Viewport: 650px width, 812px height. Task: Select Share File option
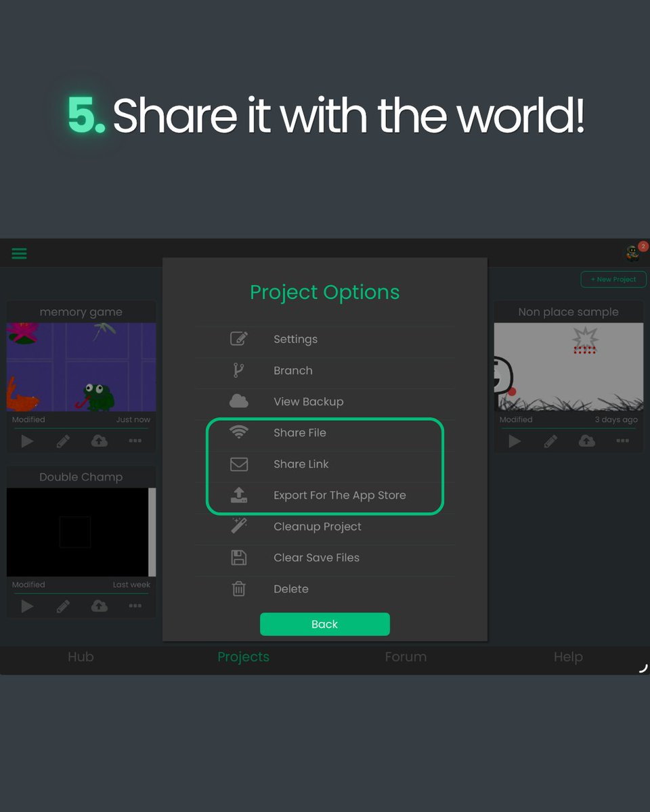[x=325, y=433]
